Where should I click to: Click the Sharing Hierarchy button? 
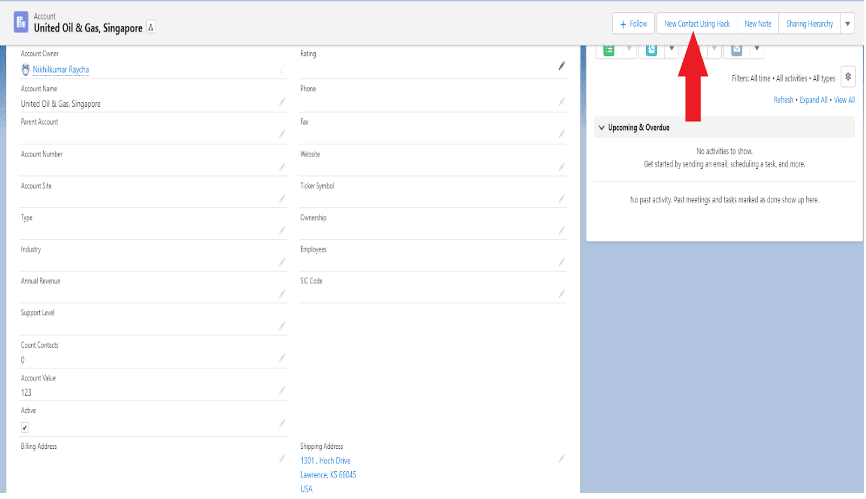pos(810,24)
